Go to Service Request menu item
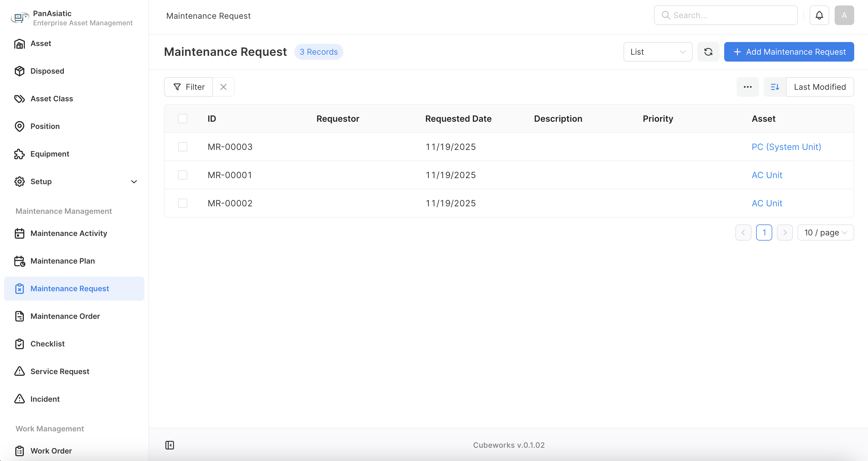The width and height of the screenshot is (868, 461). tap(60, 372)
